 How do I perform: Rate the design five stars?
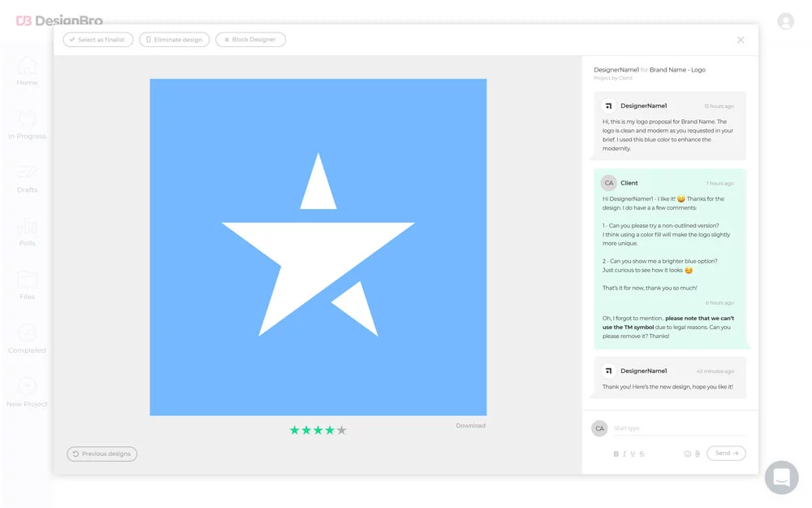342,430
